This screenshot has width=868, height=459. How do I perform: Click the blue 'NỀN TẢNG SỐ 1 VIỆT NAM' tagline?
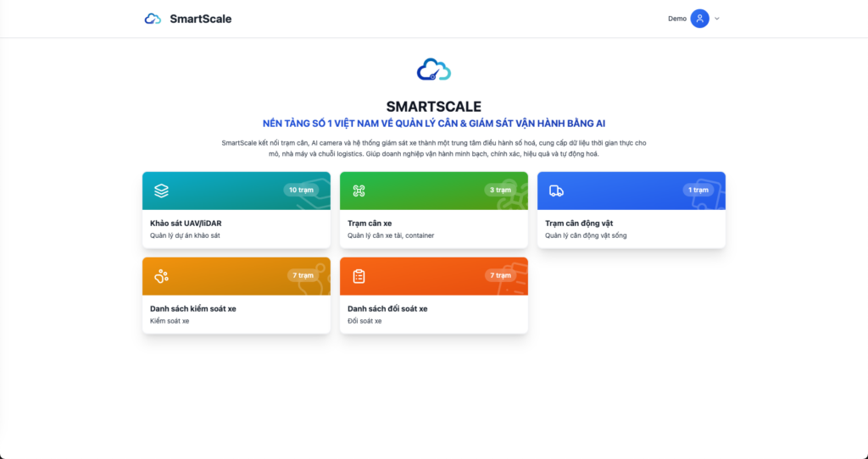tap(434, 124)
